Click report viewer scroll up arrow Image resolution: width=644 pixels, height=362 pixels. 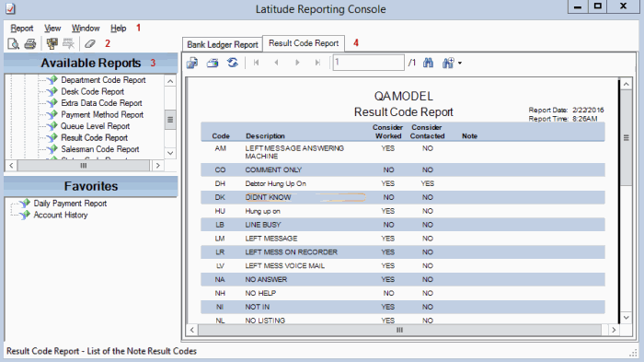626,85
